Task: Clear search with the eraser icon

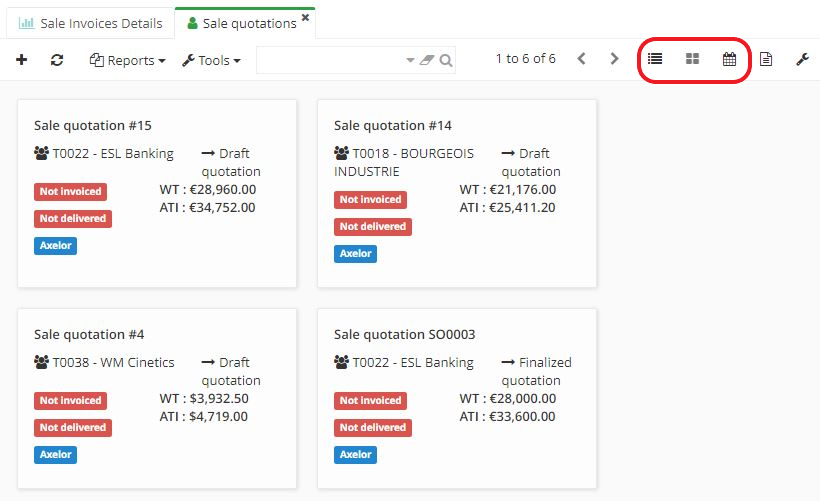Action: coord(427,61)
